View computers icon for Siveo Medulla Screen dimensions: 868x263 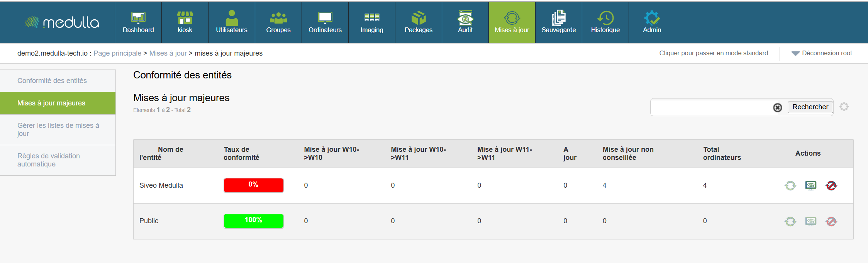810,186
